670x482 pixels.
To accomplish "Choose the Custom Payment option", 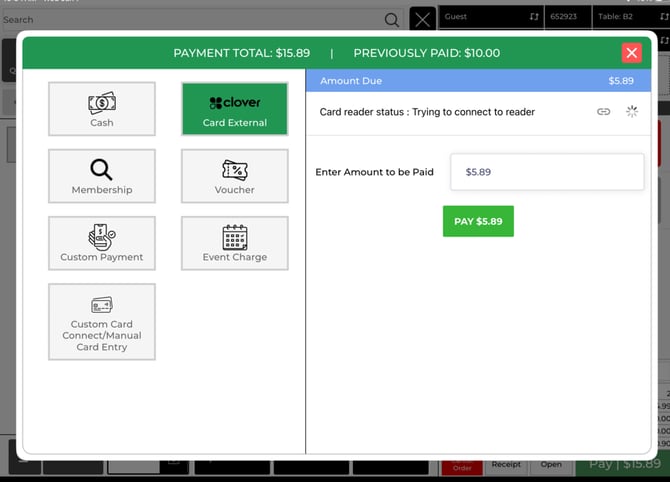I will [102, 243].
